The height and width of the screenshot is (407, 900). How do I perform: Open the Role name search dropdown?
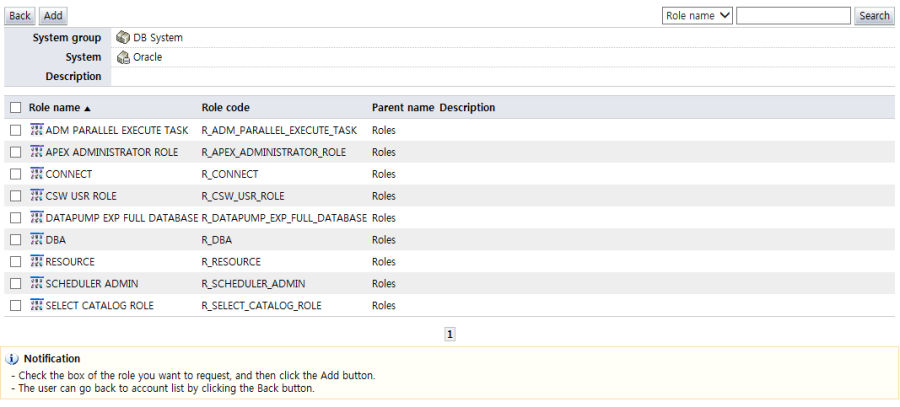click(698, 16)
